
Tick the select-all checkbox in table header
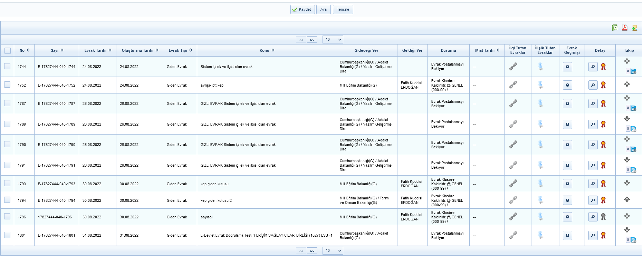pos(8,51)
